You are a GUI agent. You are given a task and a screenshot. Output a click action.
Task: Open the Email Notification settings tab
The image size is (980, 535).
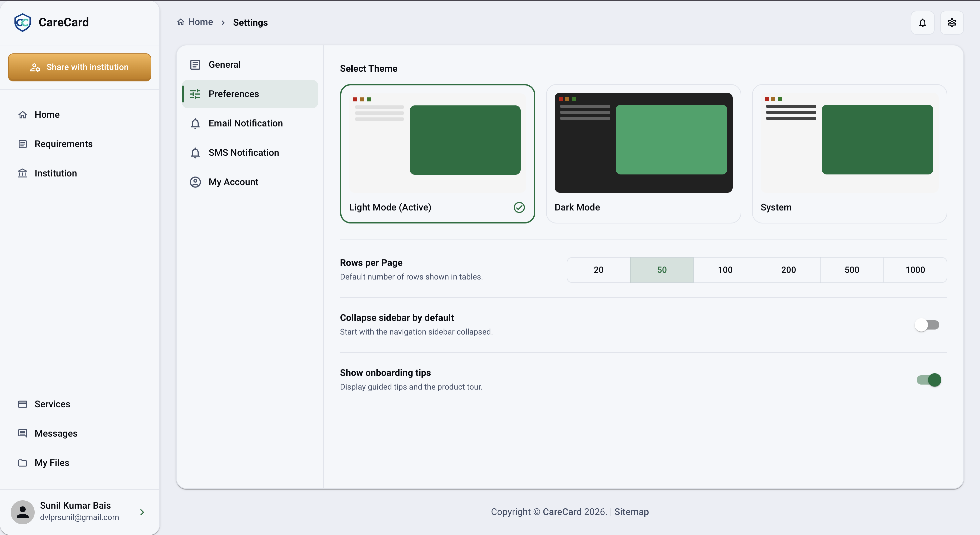pos(250,123)
